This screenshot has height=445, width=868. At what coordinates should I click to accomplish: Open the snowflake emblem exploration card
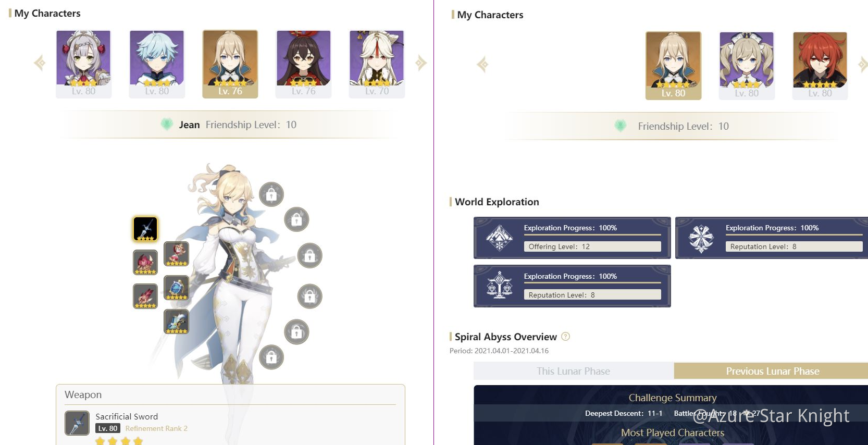pyautogui.click(x=772, y=238)
